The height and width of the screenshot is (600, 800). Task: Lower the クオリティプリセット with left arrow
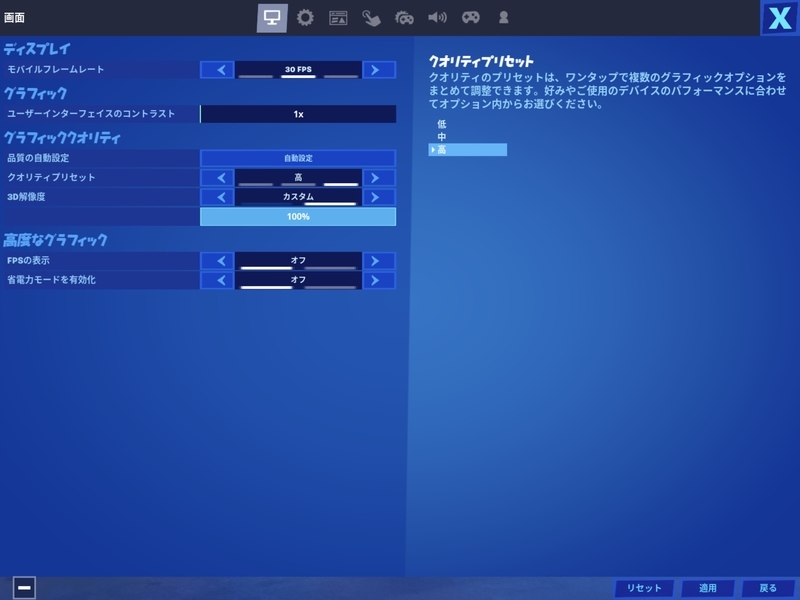(217, 178)
